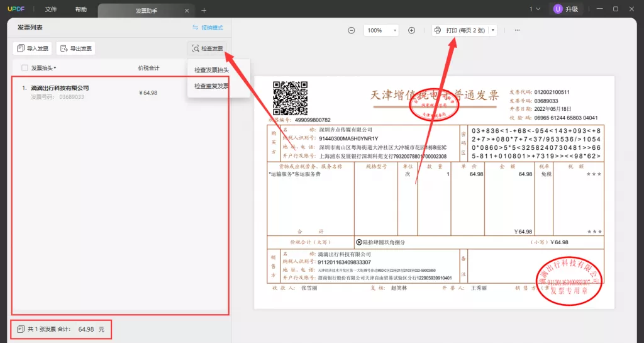Click the invoice preview title 天津增值税电子普通发票
This screenshot has width=644, height=343.
click(x=434, y=95)
